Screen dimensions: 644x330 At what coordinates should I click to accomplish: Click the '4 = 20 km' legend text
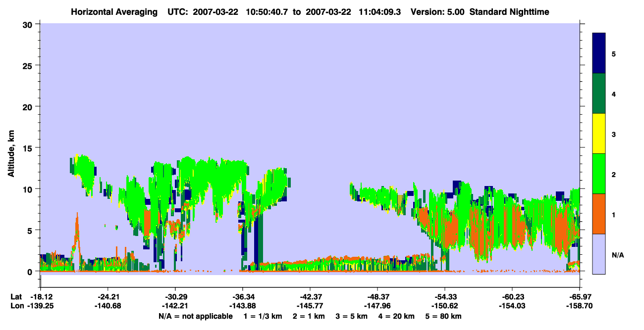pyautogui.click(x=396, y=316)
